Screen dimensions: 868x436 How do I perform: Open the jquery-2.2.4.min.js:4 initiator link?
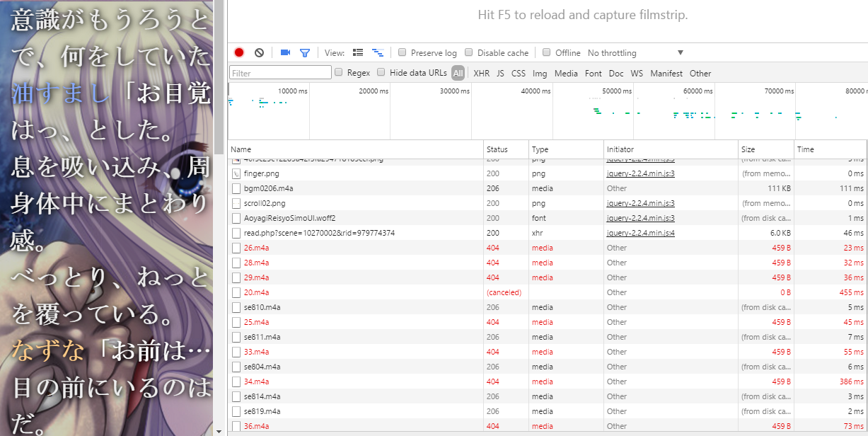pos(640,233)
